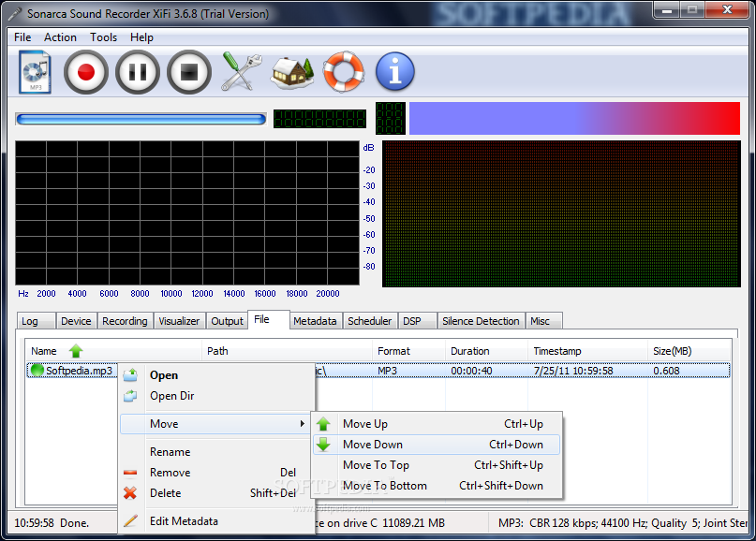
Task: Open the Help menu
Action: point(141,37)
